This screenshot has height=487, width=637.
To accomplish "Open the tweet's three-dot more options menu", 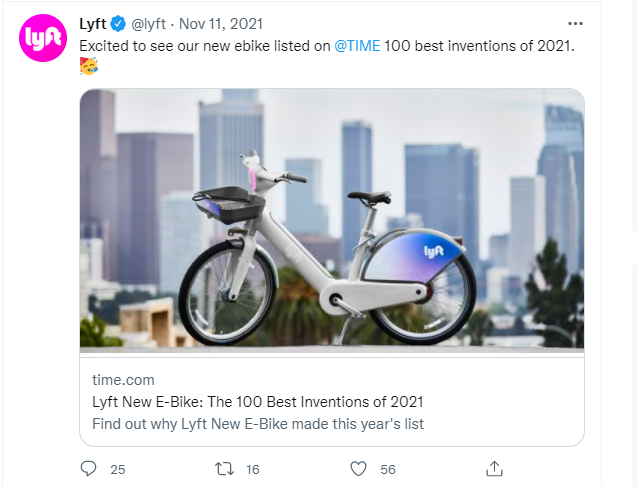I will (x=575, y=23).
